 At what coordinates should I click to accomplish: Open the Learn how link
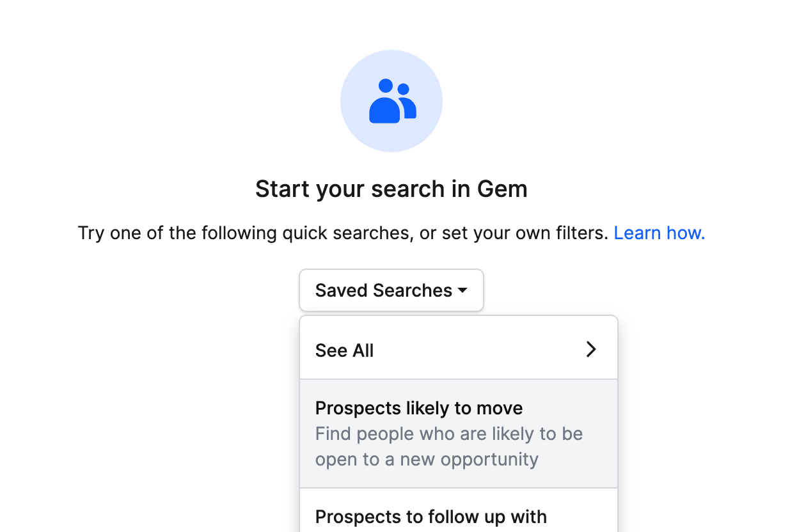(660, 233)
